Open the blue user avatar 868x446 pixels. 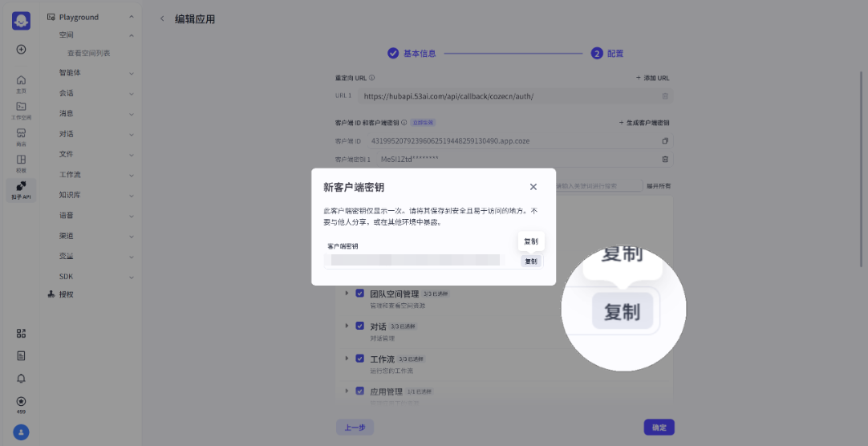[21, 432]
